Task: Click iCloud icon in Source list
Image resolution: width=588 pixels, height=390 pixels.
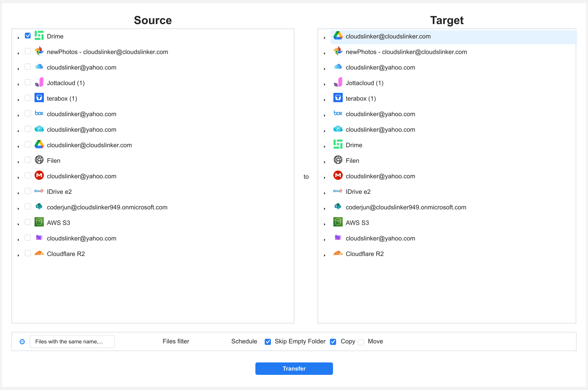Action: (x=39, y=67)
